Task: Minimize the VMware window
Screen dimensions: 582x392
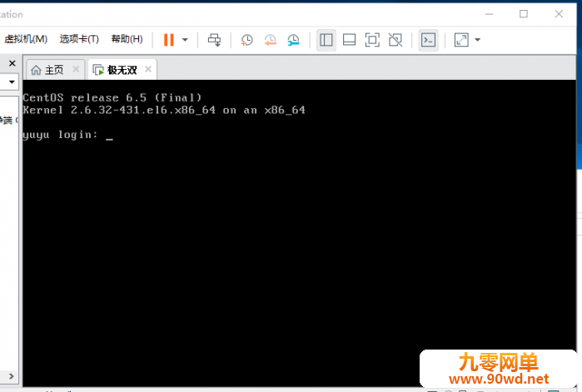Action: point(490,14)
